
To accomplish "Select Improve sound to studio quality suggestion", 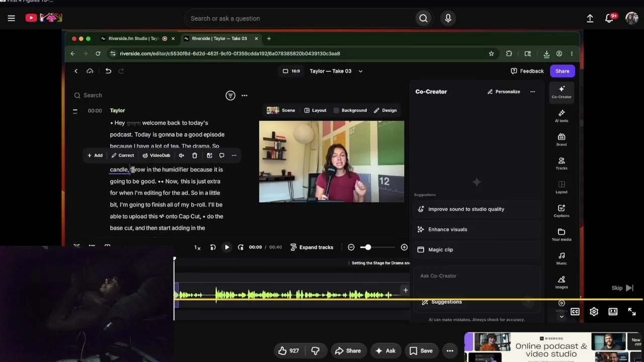I will (x=477, y=209).
